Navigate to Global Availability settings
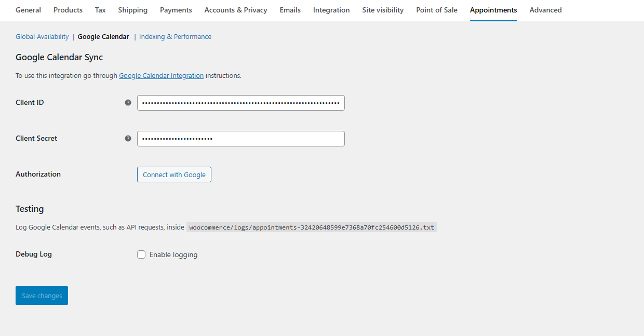This screenshot has width=644, height=336. tap(42, 36)
